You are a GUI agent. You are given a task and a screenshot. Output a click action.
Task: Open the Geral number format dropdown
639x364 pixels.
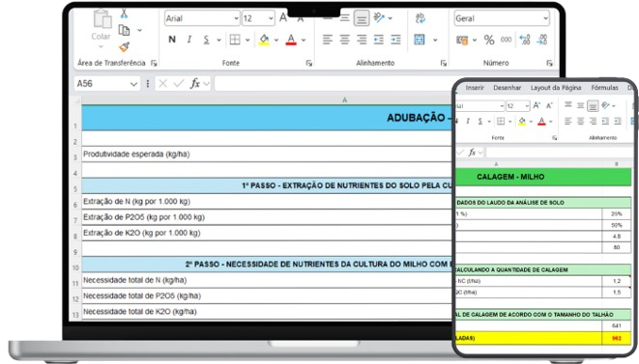[x=545, y=18]
